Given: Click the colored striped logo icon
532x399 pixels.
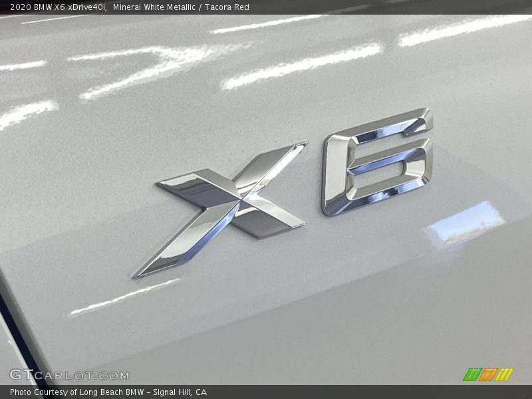Looking at the screenshot, I should click(x=488, y=374).
